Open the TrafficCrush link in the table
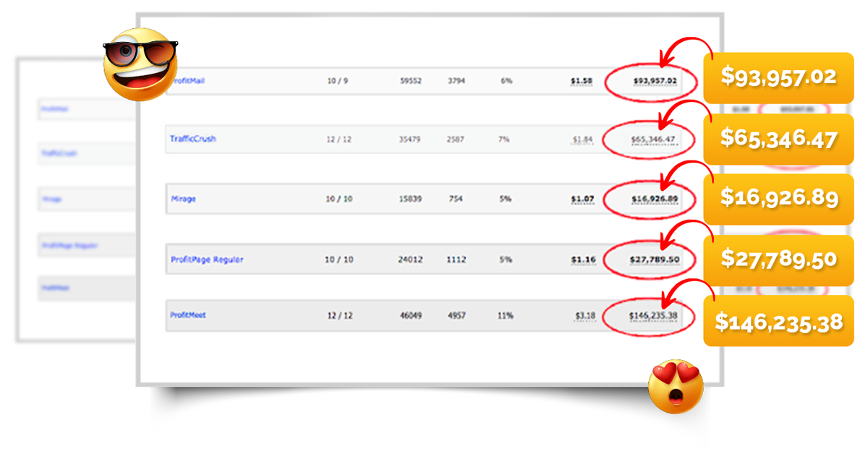The width and height of the screenshot is (868, 451). (192, 139)
